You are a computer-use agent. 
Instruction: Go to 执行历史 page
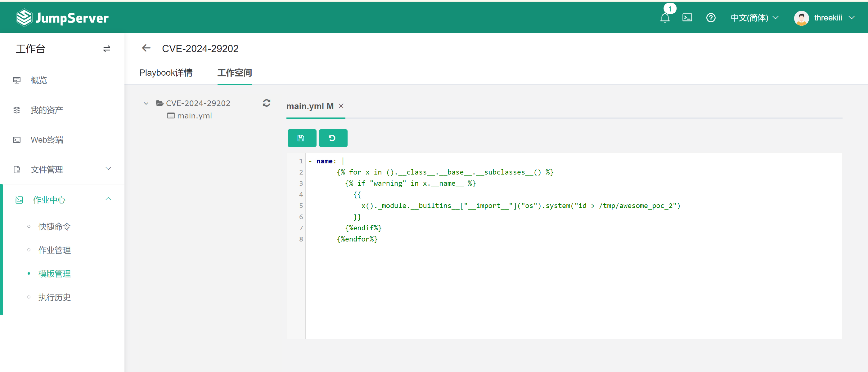(54, 297)
